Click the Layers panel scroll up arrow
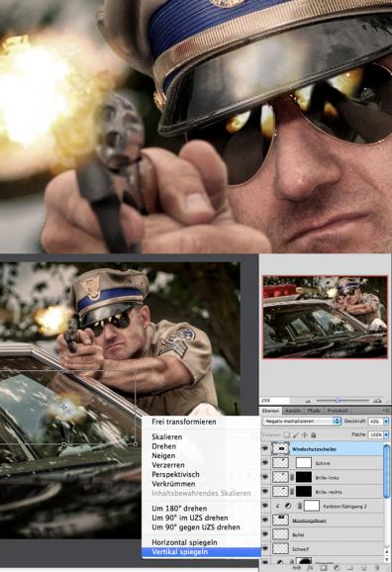Screen dimensions: 392x572 [x=386, y=552]
